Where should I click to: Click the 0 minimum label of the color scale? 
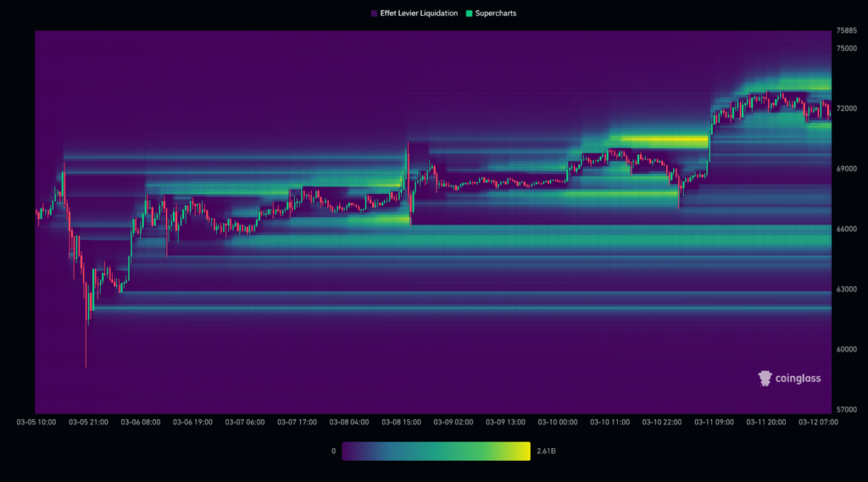(333, 451)
